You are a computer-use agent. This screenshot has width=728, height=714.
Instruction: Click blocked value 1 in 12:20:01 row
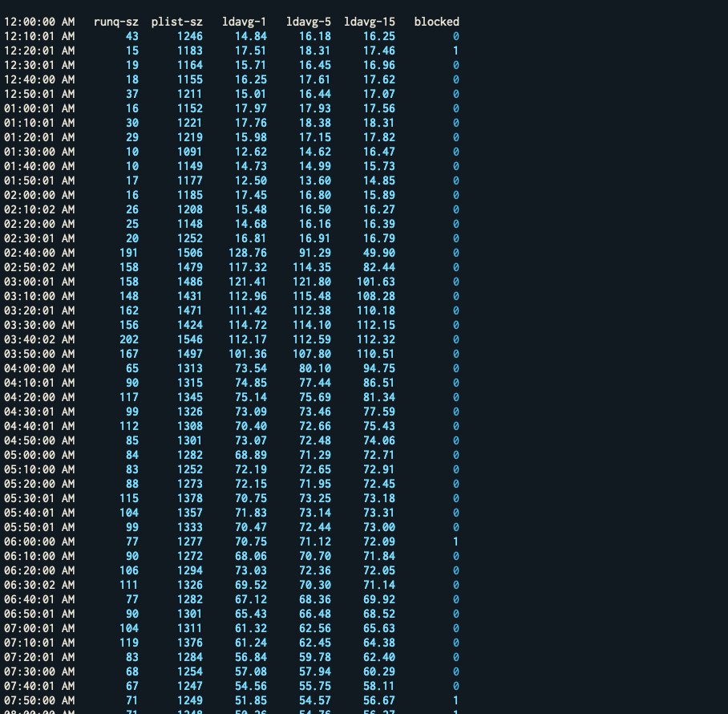(x=456, y=51)
